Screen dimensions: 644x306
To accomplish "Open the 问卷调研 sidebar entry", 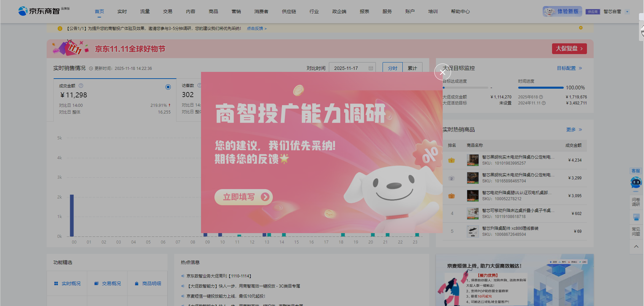I will pos(636,202).
